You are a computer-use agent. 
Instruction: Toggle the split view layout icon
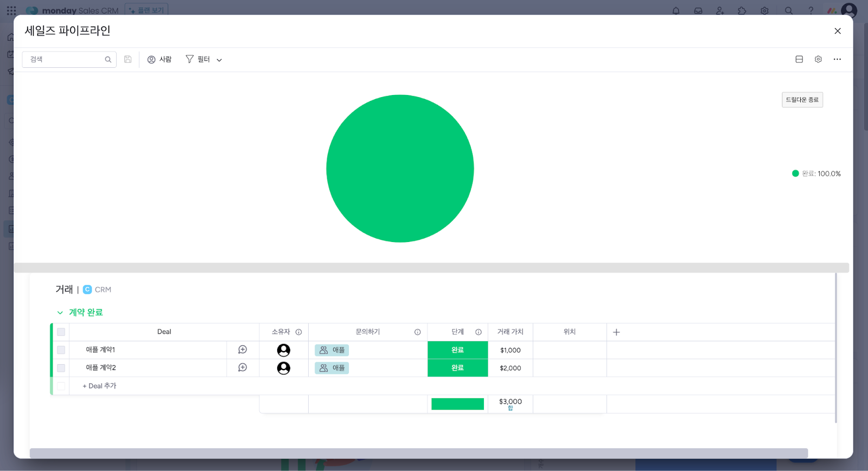click(x=799, y=59)
